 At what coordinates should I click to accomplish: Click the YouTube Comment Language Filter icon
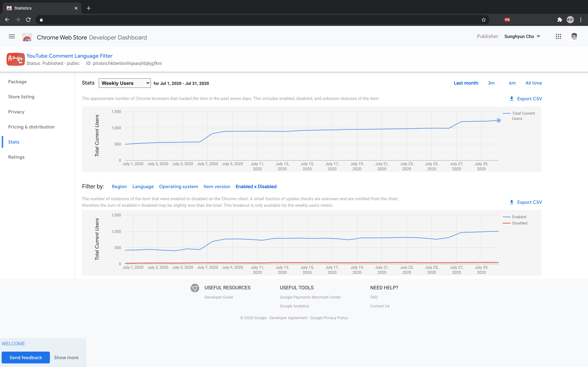(x=16, y=59)
